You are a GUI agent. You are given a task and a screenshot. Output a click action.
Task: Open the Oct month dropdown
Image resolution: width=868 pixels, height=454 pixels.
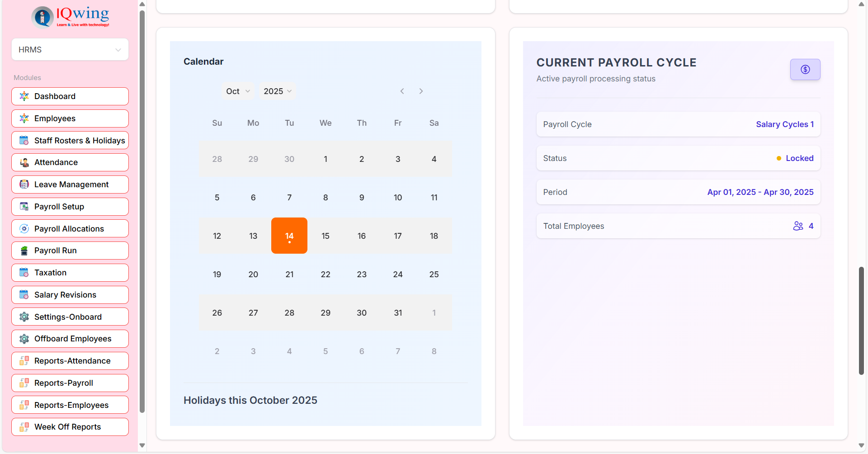pyautogui.click(x=238, y=91)
